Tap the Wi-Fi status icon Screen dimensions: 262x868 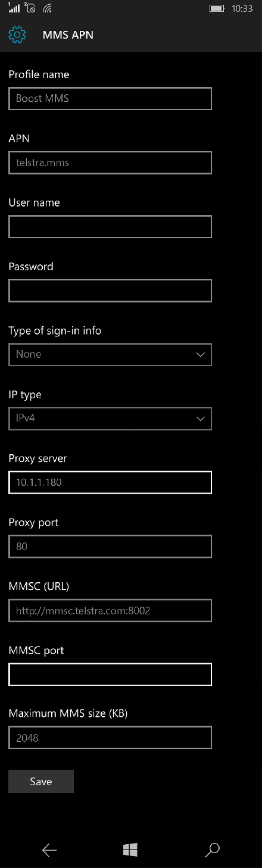(x=48, y=9)
